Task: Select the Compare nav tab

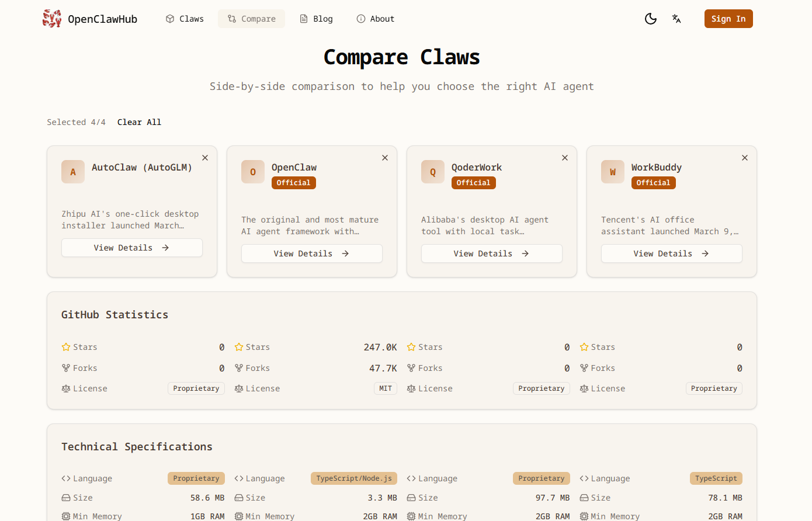Action: (x=252, y=19)
